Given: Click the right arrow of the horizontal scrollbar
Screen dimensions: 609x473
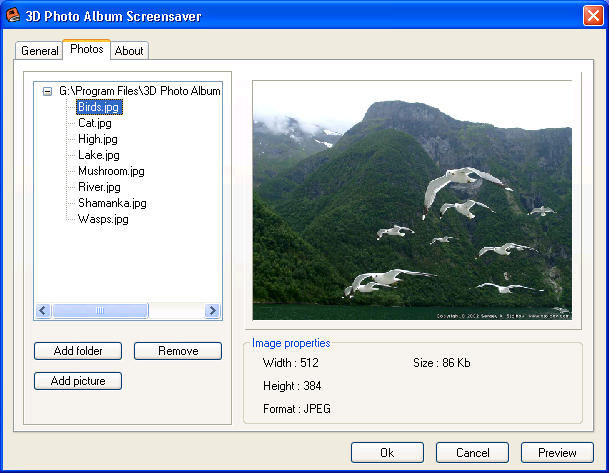Looking at the screenshot, I should click(212, 310).
